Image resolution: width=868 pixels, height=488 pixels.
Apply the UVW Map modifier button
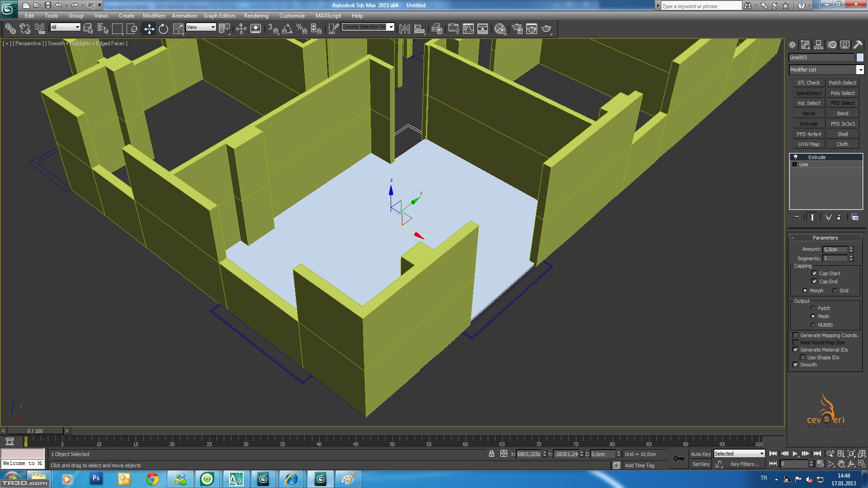808,144
